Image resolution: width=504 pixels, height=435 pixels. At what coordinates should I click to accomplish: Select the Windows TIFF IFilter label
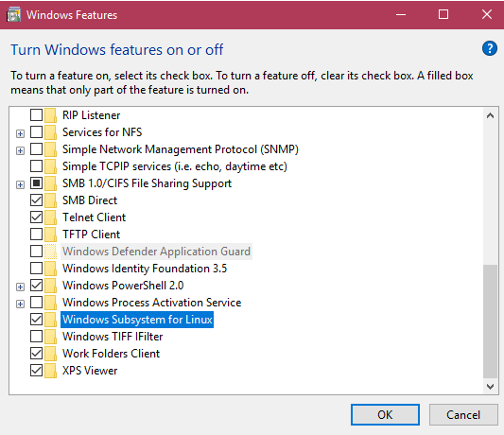pyautogui.click(x=113, y=337)
